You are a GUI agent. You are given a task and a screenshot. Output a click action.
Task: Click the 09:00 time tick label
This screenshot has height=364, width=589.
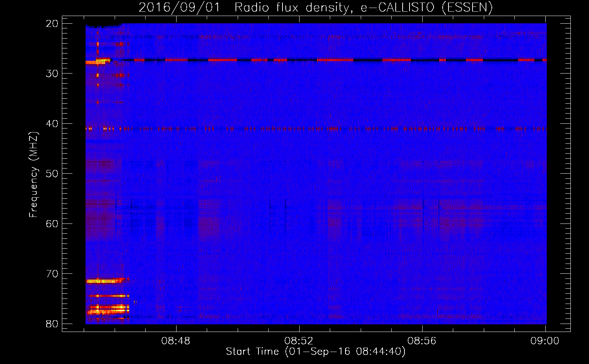545,341
